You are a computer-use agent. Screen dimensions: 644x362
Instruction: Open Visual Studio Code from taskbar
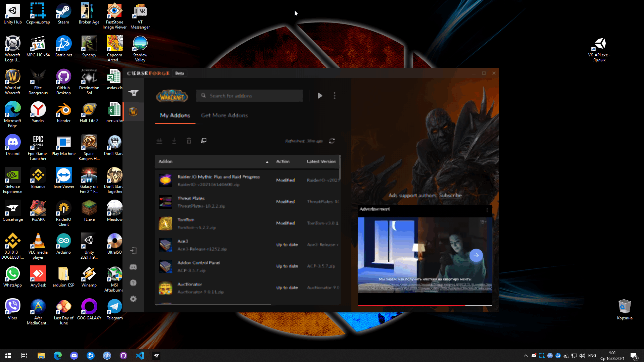[x=140, y=356]
